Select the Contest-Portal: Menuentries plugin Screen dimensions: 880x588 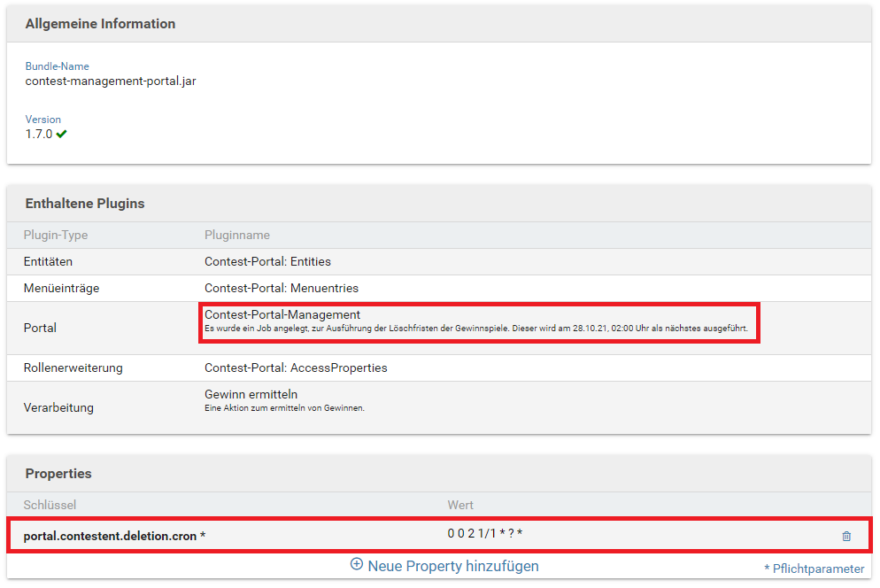point(281,288)
